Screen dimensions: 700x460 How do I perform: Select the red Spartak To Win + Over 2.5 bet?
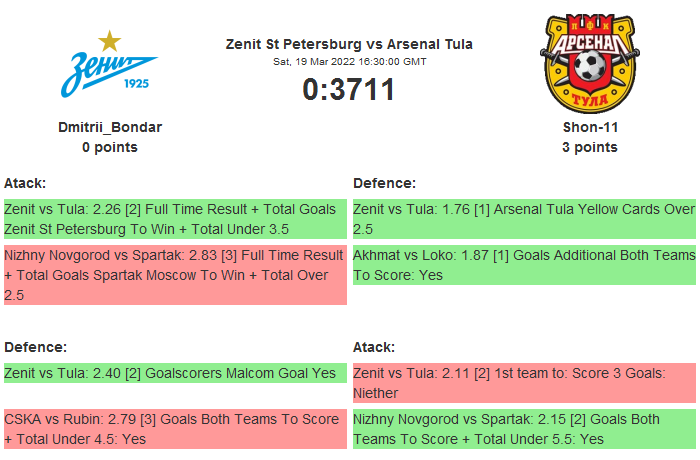click(175, 275)
